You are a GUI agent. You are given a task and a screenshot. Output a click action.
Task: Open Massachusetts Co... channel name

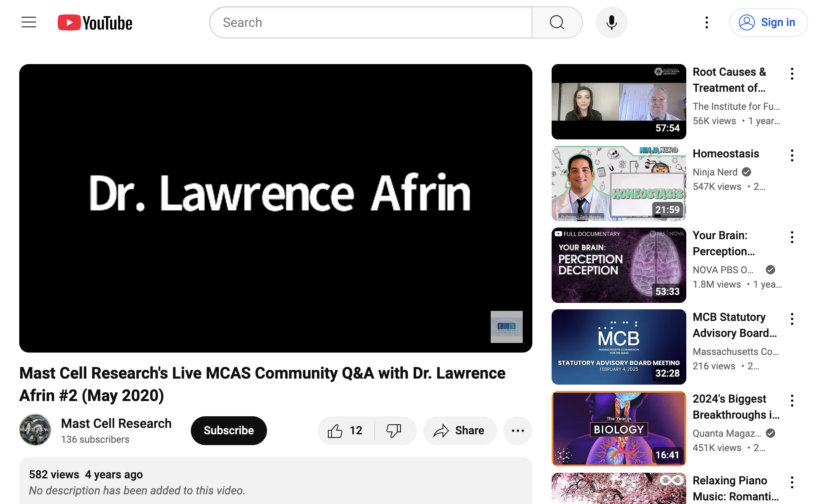click(736, 351)
